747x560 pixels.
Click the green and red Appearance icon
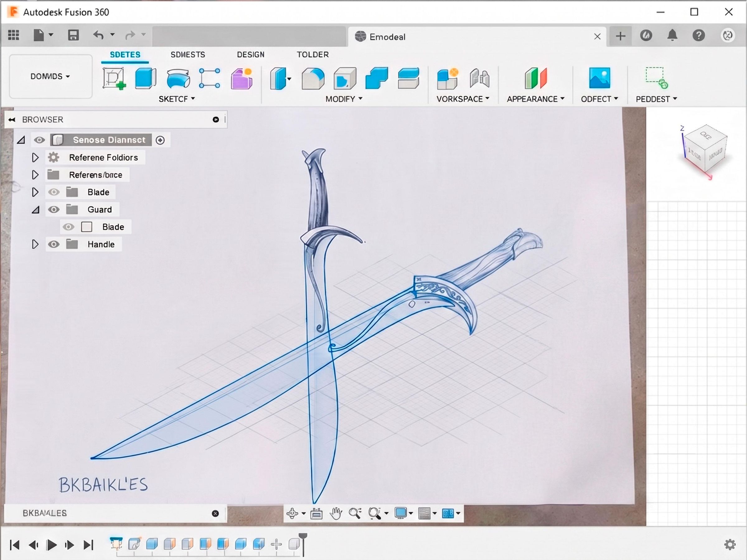point(536,78)
